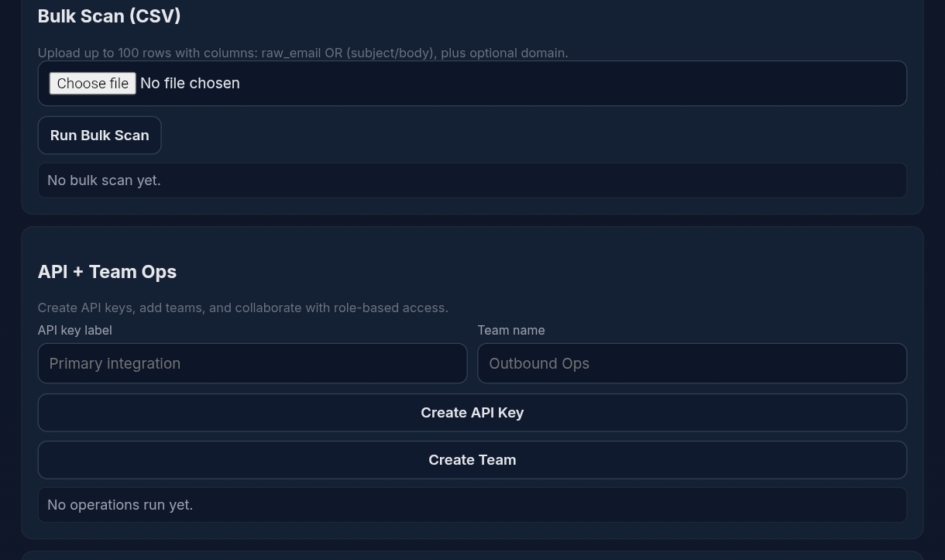Click the partially visible card at the bottom
The width and height of the screenshot is (945, 560).
(472, 557)
